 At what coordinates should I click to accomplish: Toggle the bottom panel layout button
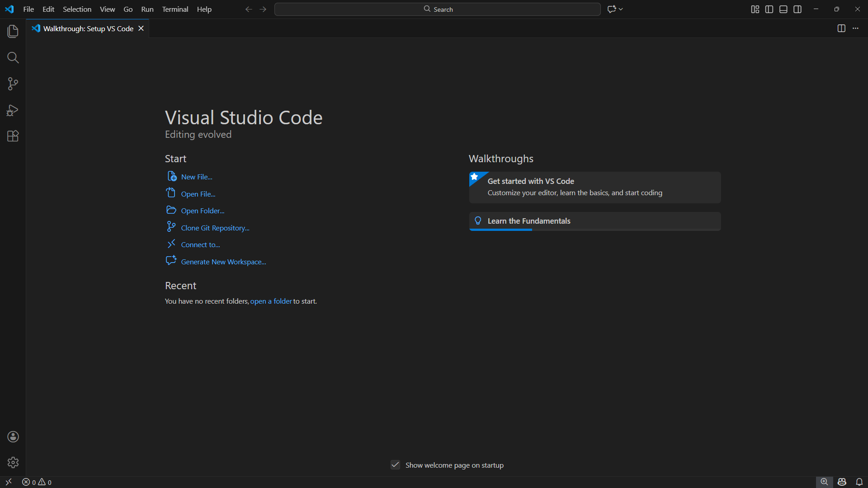point(783,9)
